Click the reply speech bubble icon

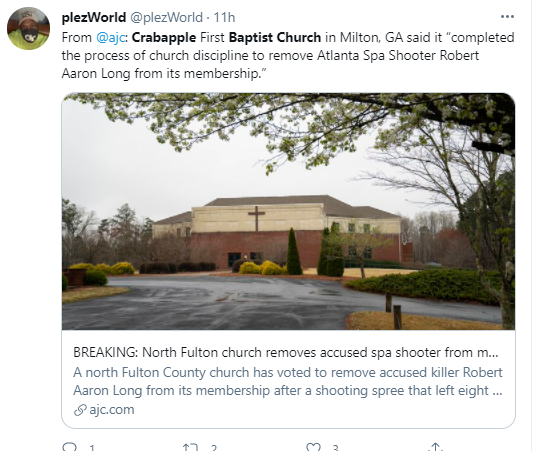pos(70,447)
